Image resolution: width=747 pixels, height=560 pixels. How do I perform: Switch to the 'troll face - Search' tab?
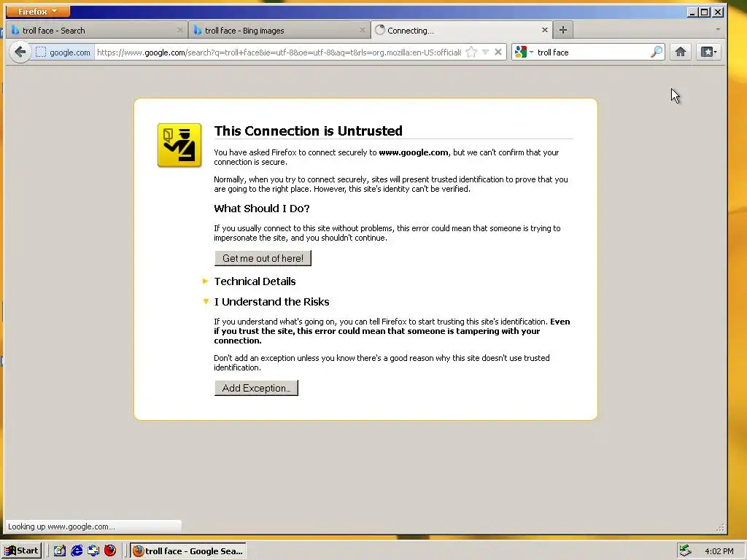(96, 31)
